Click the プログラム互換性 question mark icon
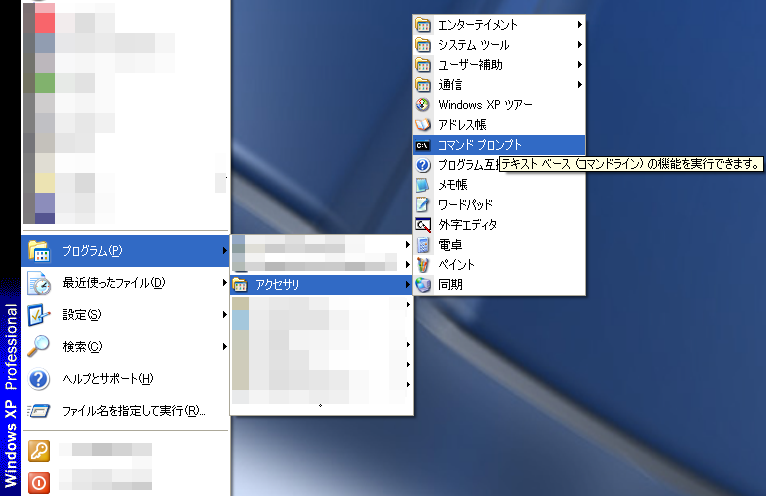 [x=423, y=165]
